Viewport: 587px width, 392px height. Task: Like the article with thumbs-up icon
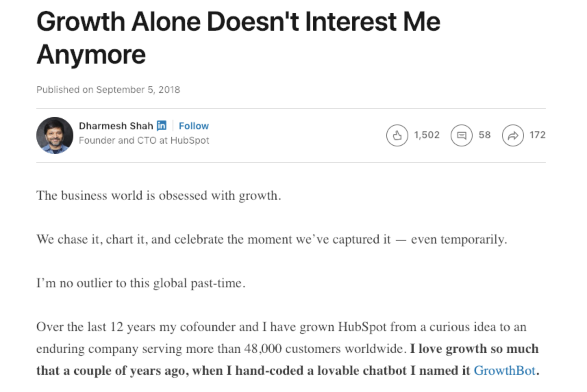397,135
